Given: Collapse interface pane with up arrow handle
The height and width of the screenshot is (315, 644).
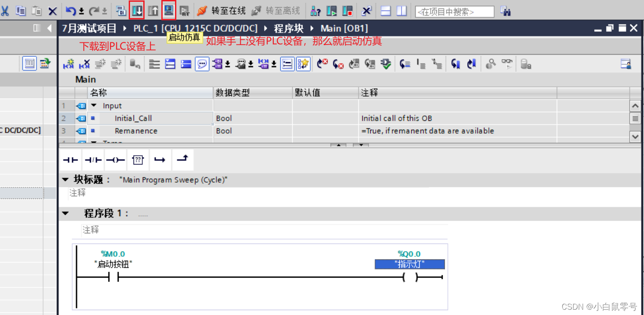Looking at the screenshot, I should [x=339, y=145].
